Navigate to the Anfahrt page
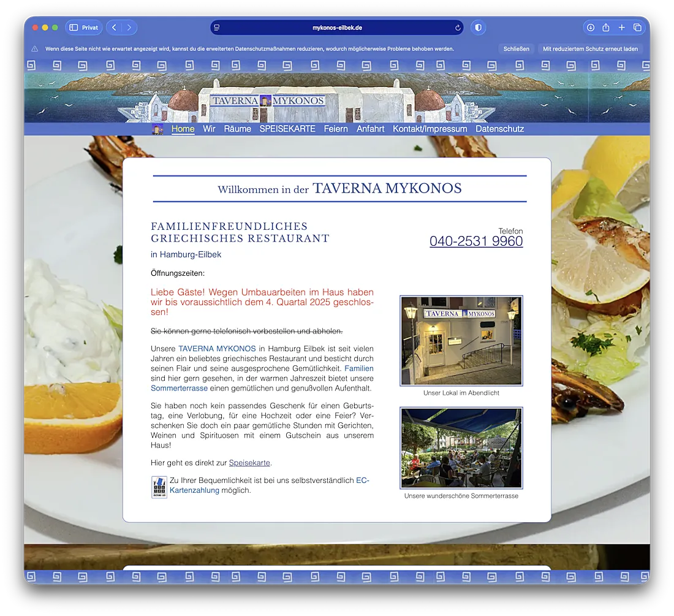Image resolution: width=674 pixels, height=616 pixels. [x=370, y=129]
